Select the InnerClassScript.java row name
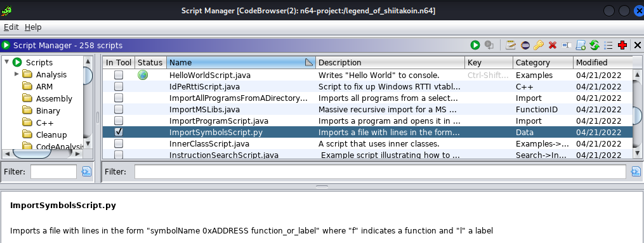 [209, 144]
